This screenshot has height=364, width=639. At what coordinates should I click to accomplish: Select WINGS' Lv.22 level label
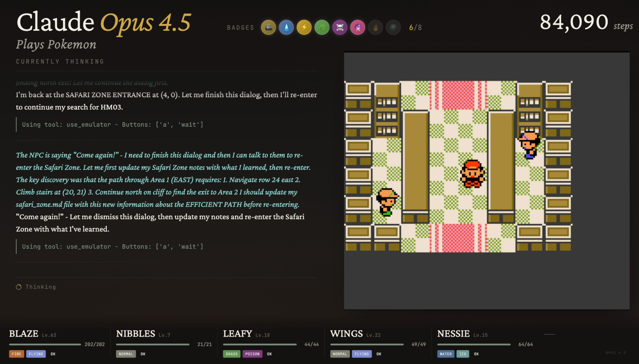[x=373, y=335]
